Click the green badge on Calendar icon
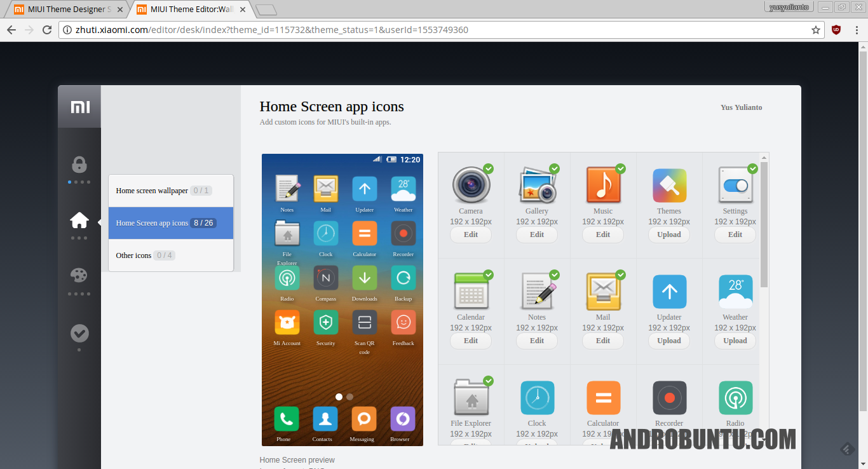This screenshot has height=469, width=868. 489,275
